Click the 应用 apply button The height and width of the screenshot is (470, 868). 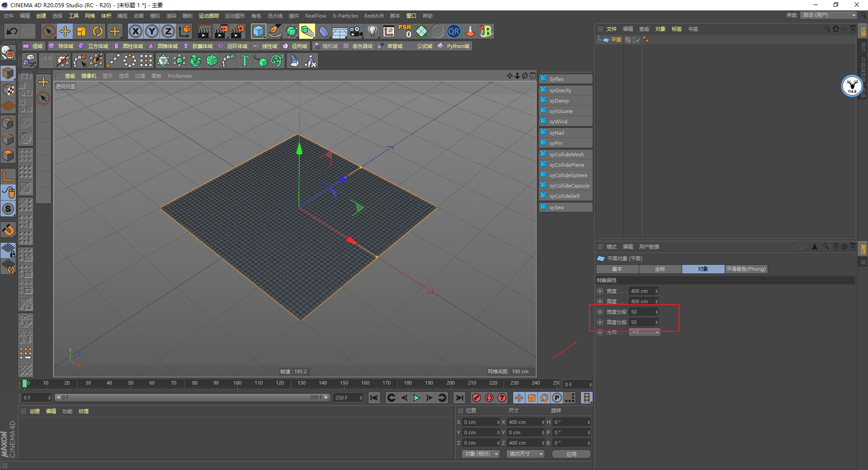(x=571, y=454)
